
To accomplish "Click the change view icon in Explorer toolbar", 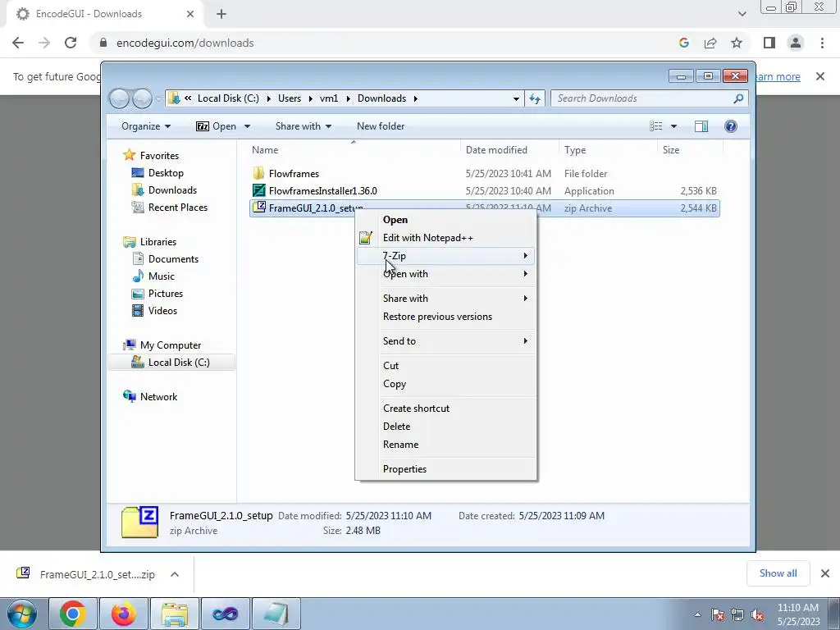I will point(655,126).
